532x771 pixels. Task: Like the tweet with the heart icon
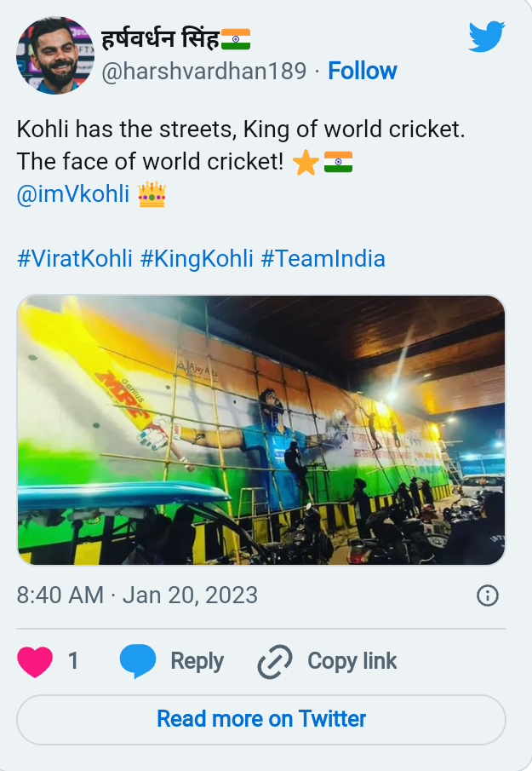(x=35, y=661)
